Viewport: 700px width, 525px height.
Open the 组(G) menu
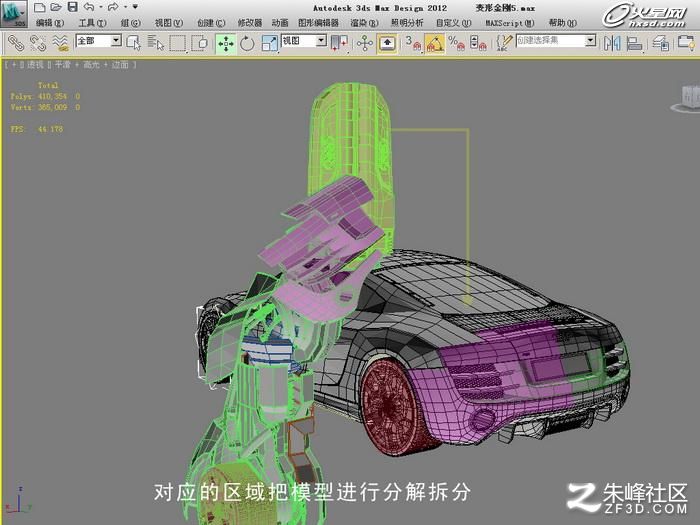[x=130, y=23]
